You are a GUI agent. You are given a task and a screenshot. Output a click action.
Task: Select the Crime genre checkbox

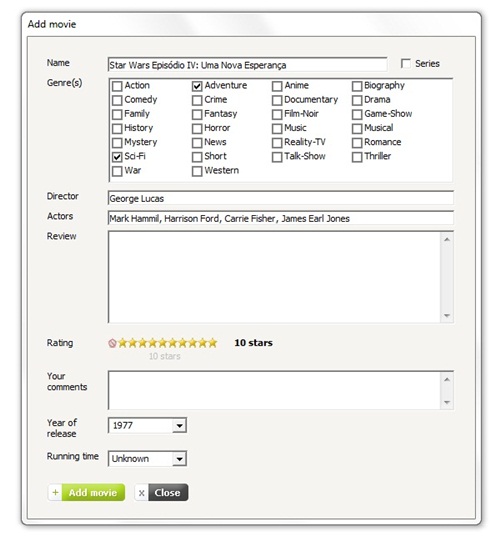click(197, 100)
